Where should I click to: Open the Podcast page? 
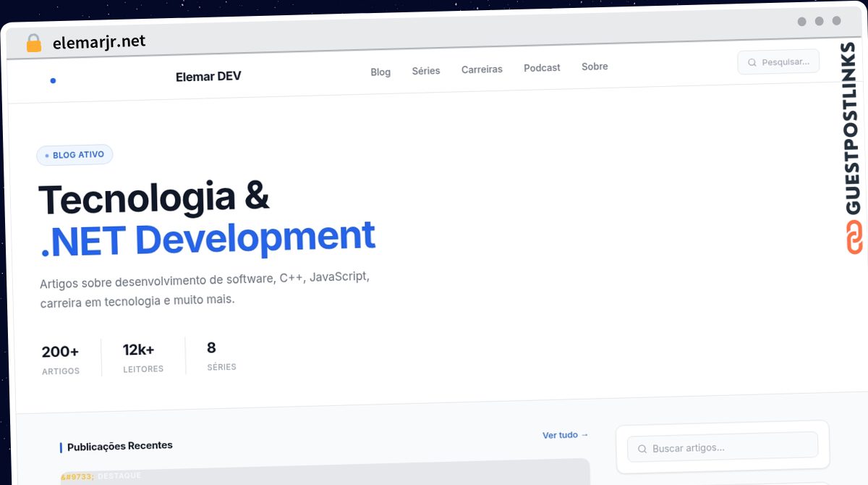542,68
